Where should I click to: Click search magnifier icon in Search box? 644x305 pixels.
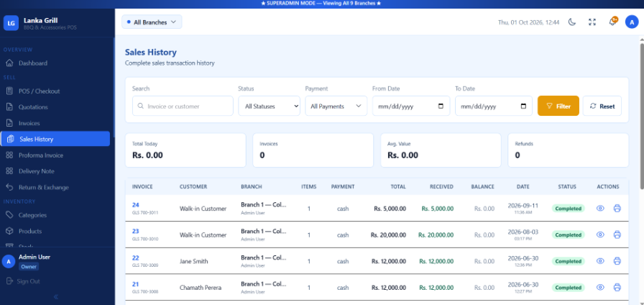tap(141, 106)
